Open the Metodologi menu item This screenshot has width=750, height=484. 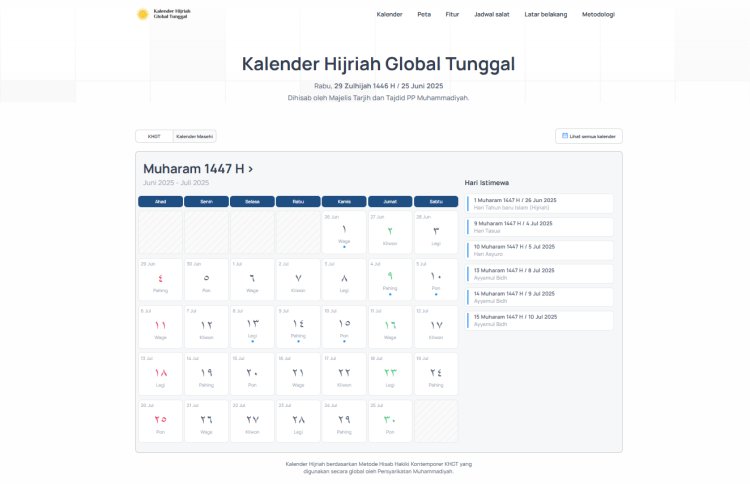coord(598,14)
